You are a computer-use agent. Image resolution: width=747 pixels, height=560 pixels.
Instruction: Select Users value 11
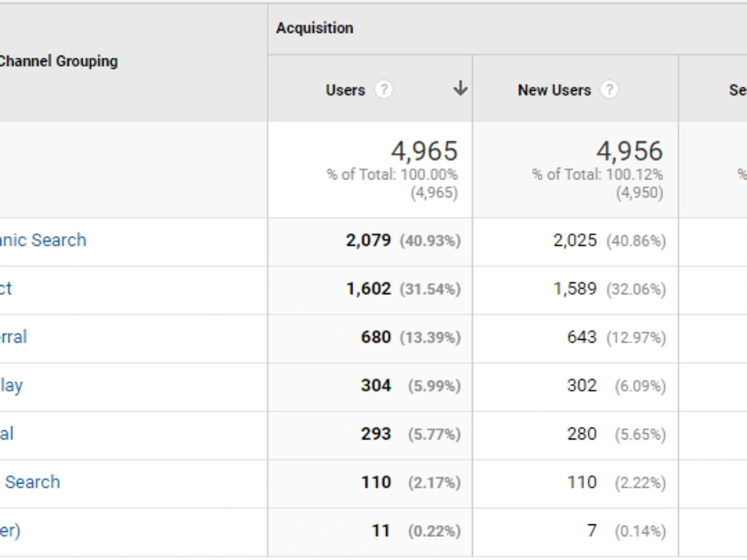point(381,530)
